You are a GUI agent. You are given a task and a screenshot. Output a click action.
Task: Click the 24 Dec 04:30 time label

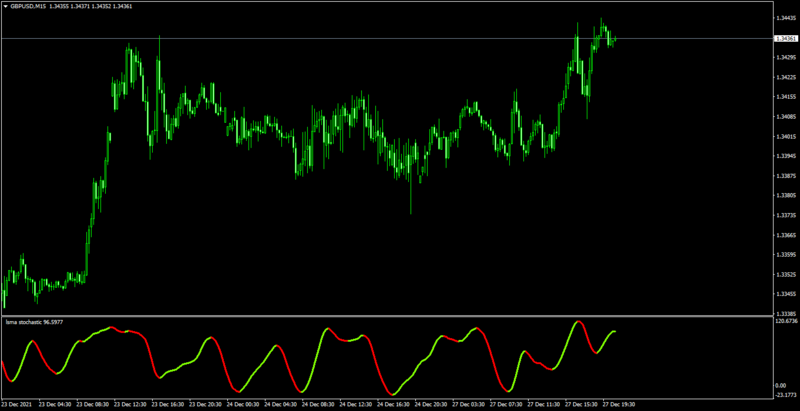(x=281, y=404)
